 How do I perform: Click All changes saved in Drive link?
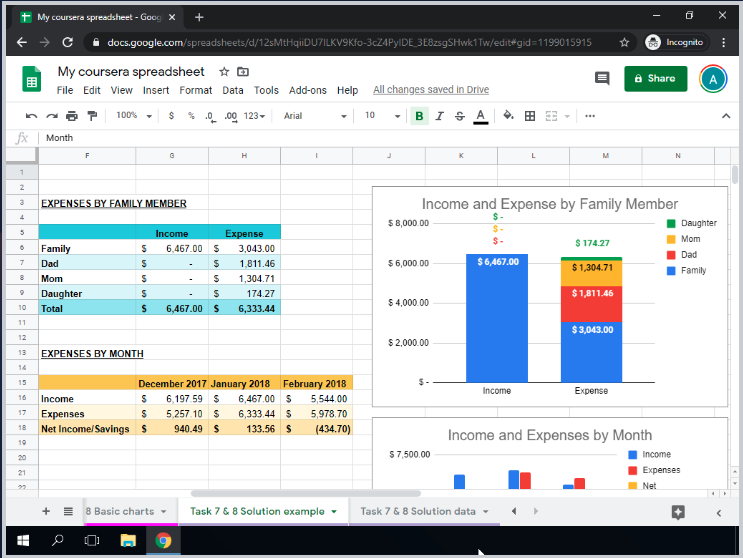click(432, 90)
